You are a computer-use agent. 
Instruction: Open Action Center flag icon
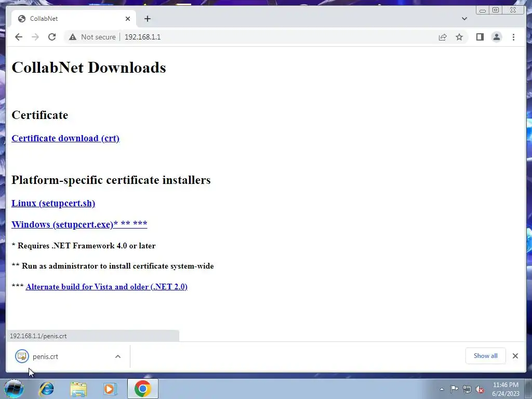pyautogui.click(x=454, y=389)
